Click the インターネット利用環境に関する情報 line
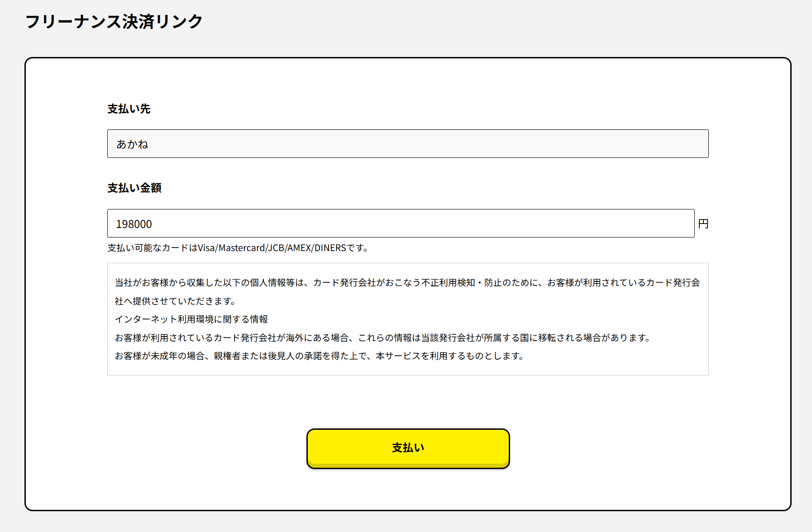The image size is (812, 532). (x=191, y=319)
